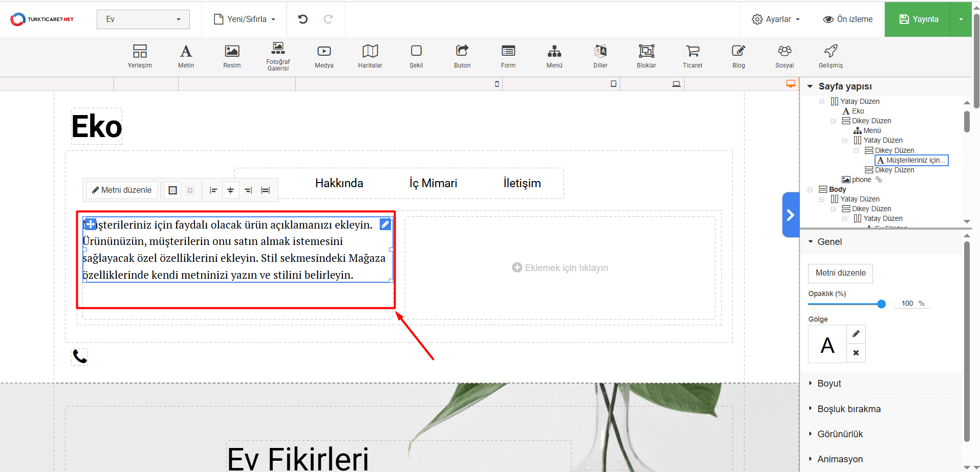Image resolution: width=980 pixels, height=472 pixels.
Task: Edit shadow with the pencil icon
Action: (856, 334)
